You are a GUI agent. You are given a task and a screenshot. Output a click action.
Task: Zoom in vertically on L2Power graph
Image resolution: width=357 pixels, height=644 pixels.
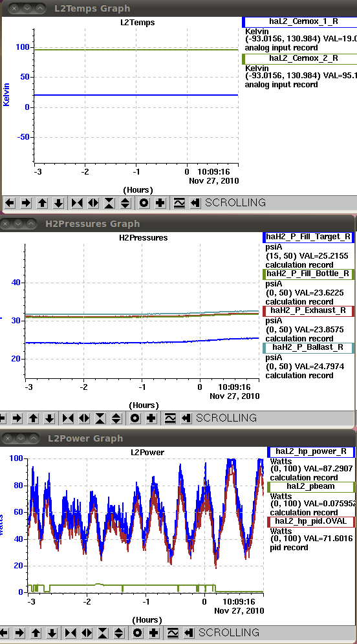click(x=103, y=632)
